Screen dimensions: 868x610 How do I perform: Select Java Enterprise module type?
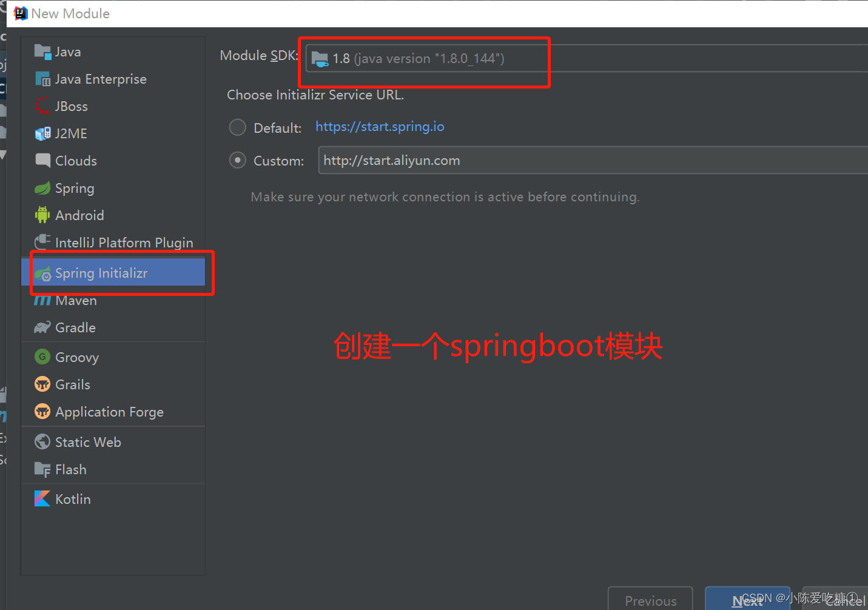coord(113,79)
